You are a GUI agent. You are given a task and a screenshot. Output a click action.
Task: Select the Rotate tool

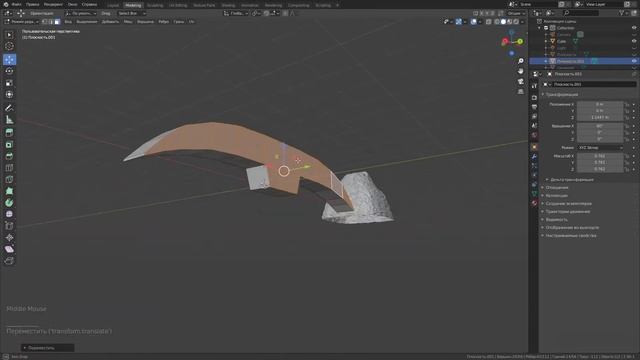[x=9, y=71]
